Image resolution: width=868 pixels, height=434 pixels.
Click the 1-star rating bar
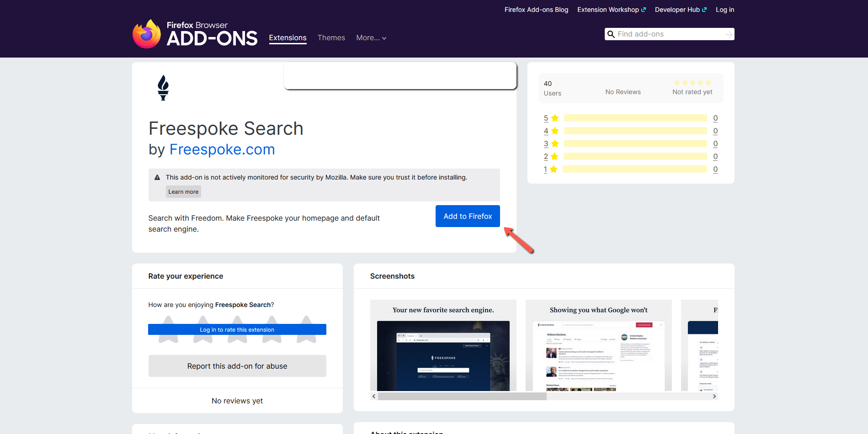click(x=635, y=169)
